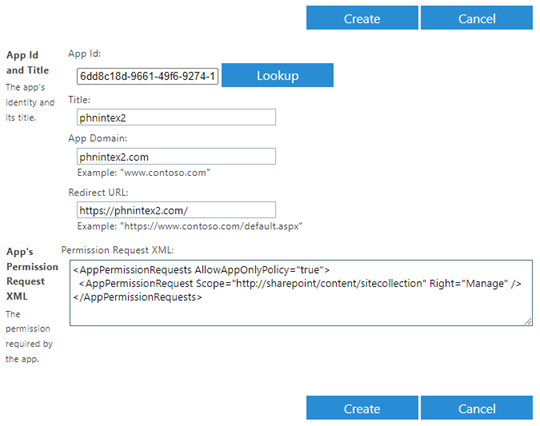Click into the App Domain text field
Image resolution: width=540 pixels, height=426 pixels.
click(x=176, y=157)
